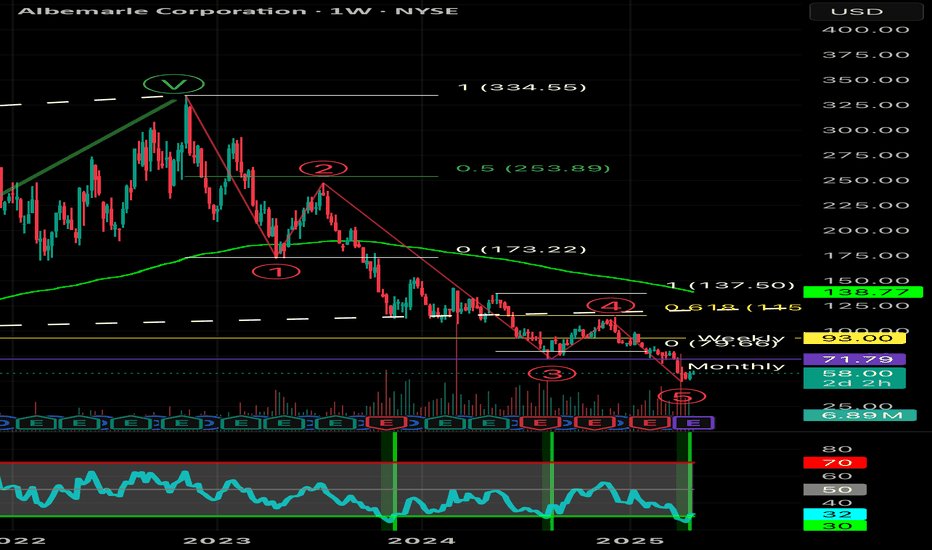The height and width of the screenshot is (550, 932).
Task: Click the 250.00 price axis label
Action: [865, 180]
